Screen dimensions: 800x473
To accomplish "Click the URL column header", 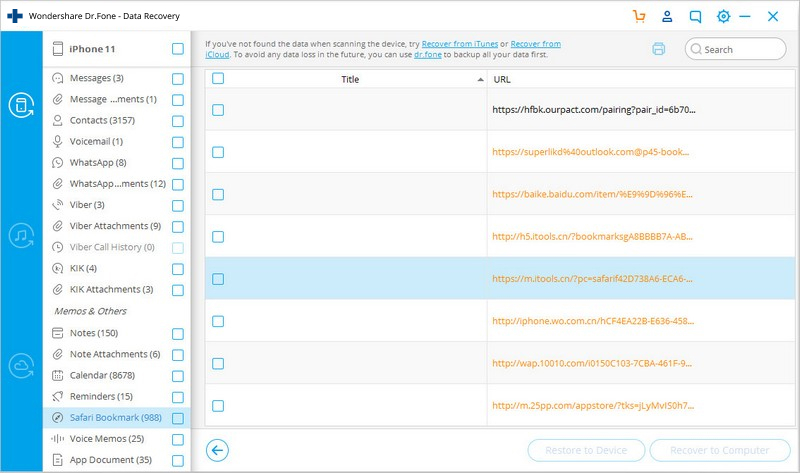I will [502, 80].
